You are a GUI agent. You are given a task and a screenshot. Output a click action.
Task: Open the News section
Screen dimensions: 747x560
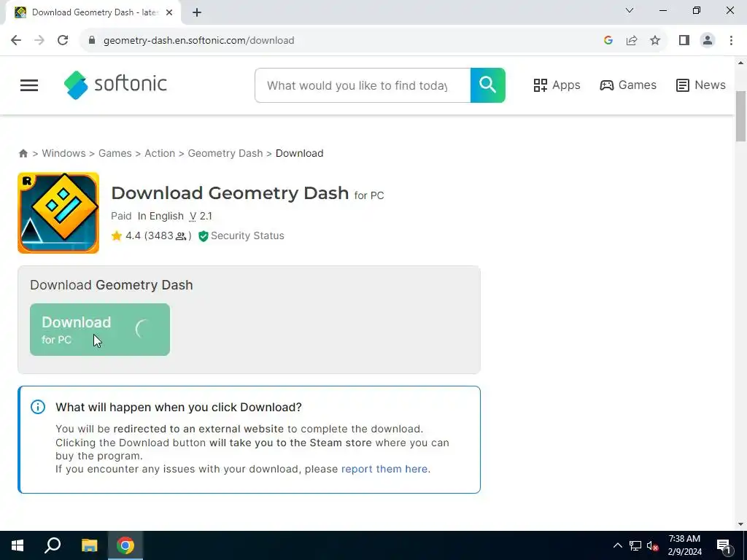(701, 85)
